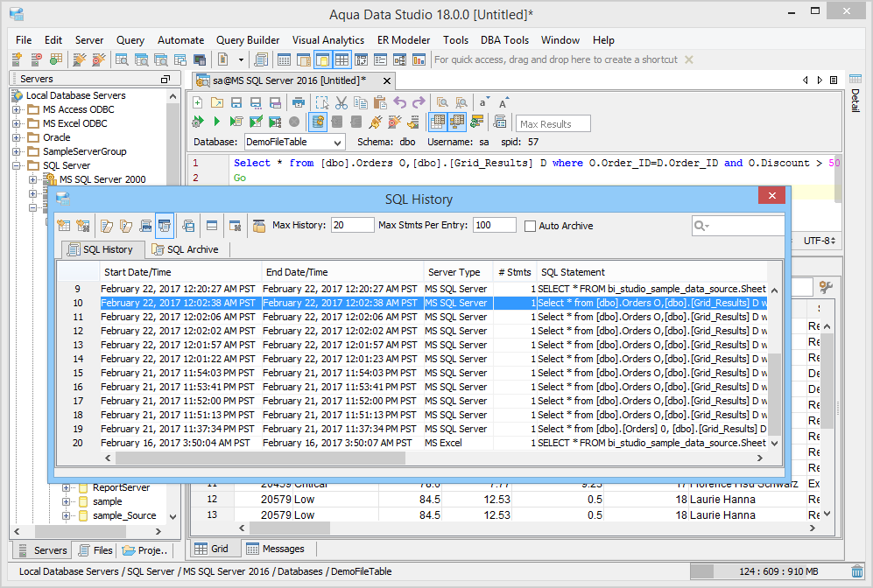Click the Paste clipboard icon

pyautogui.click(x=379, y=102)
